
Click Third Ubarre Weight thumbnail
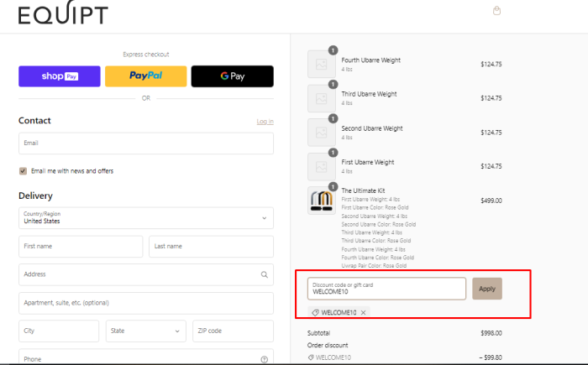click(322, 98)
